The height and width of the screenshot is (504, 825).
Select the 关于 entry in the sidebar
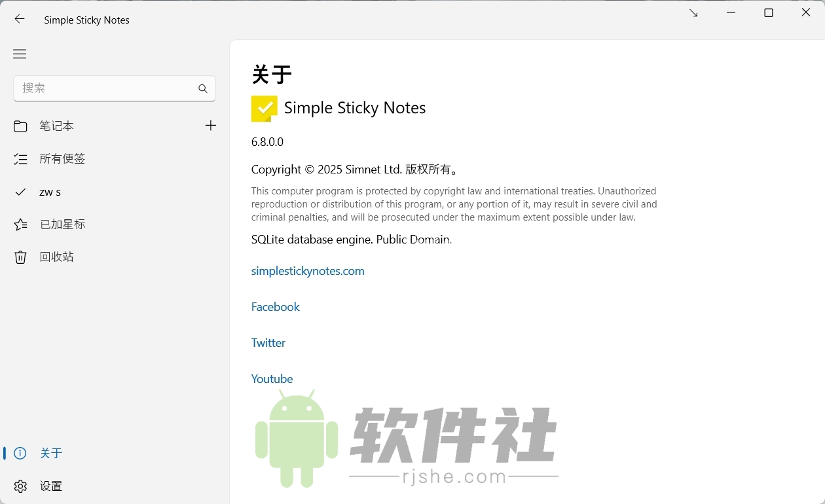tap(51, 453)
